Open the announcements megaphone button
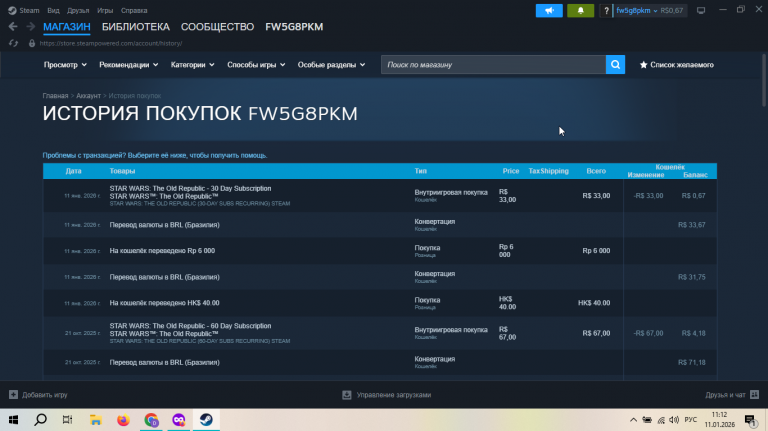 tap(549, 10)
